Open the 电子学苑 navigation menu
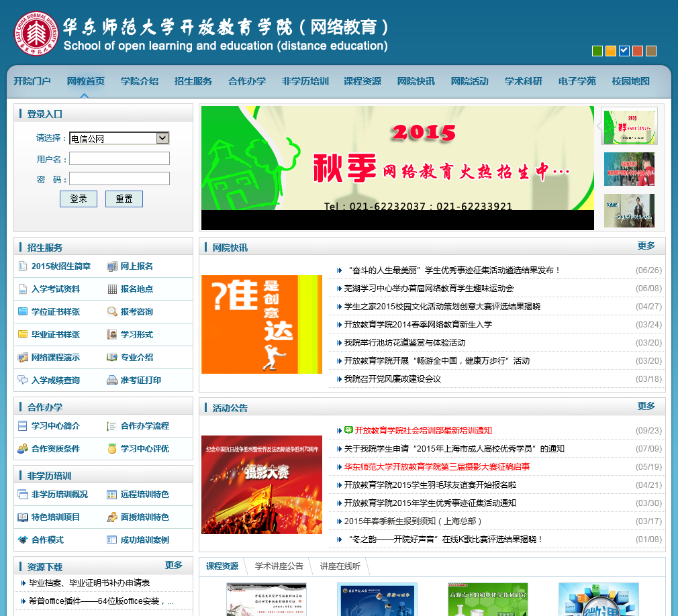The height and width of the screenshot is (616, 678). click(577, 81)
